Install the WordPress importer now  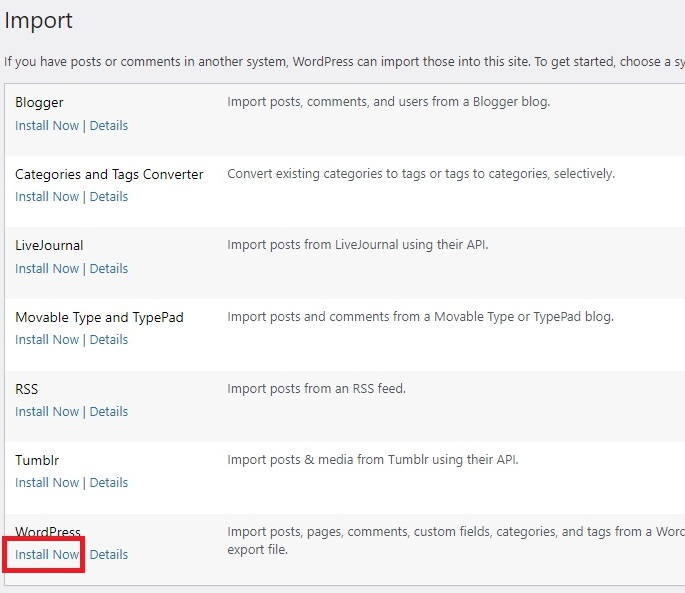pyautogui.click(x=47, y=554)
